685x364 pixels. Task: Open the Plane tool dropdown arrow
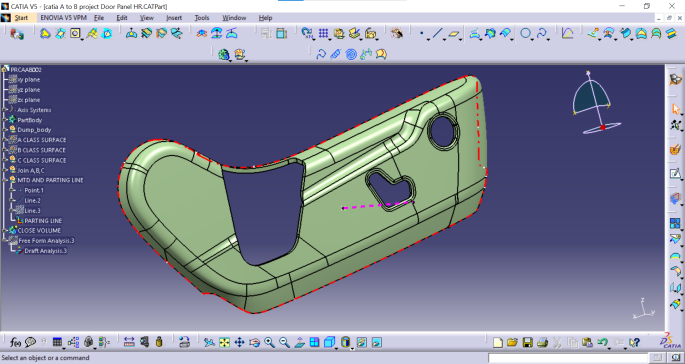pyautogui.click(x=461, y=39)
